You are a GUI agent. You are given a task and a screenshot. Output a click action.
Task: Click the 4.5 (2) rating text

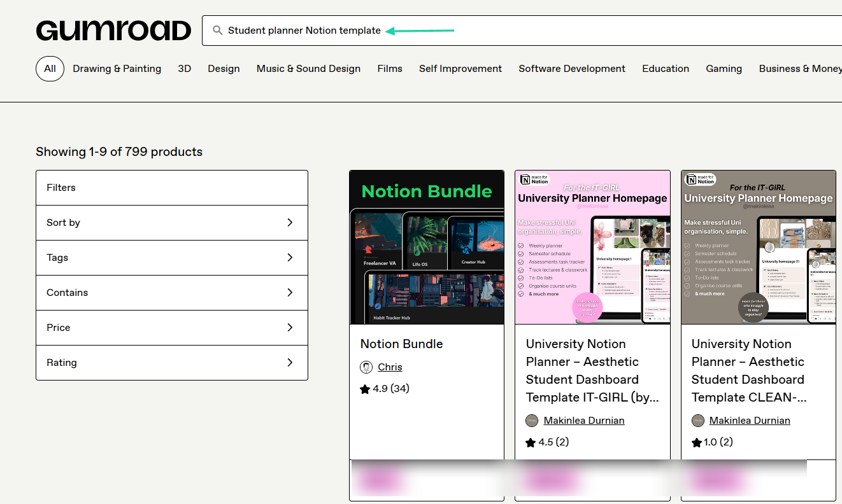554,442
